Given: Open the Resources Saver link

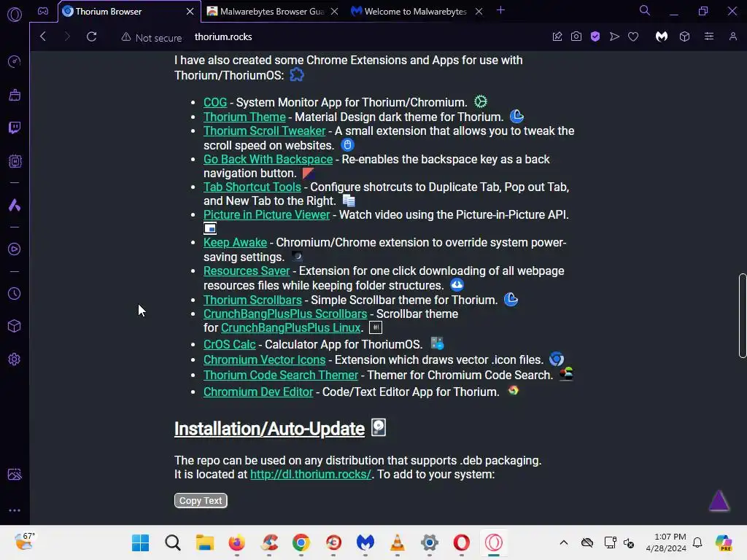Looking at the screenshot, I should (247, 271).
